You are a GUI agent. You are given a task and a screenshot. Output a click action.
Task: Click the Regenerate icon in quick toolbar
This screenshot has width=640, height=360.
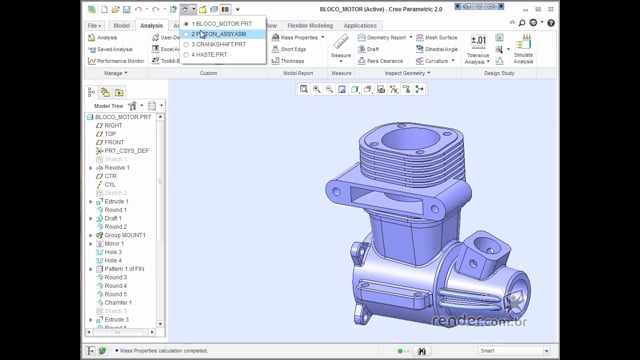pyautogui.click(x=173, y=9)
